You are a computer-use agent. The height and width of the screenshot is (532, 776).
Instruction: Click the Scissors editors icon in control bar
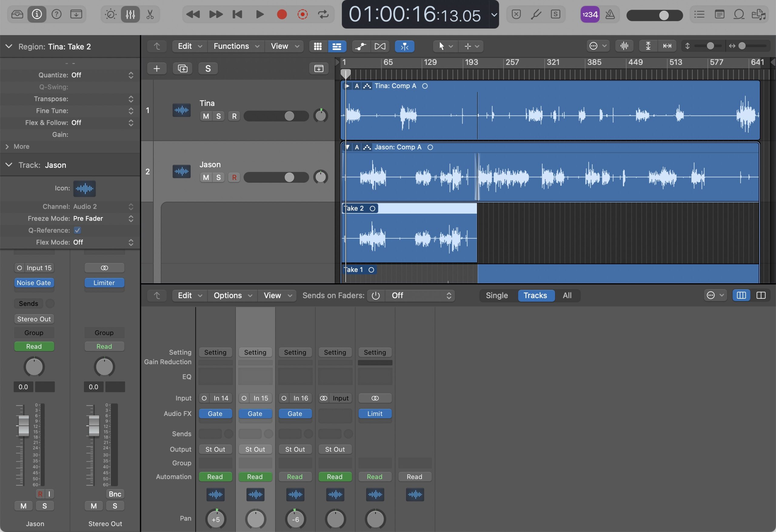[x=150, y=14]
